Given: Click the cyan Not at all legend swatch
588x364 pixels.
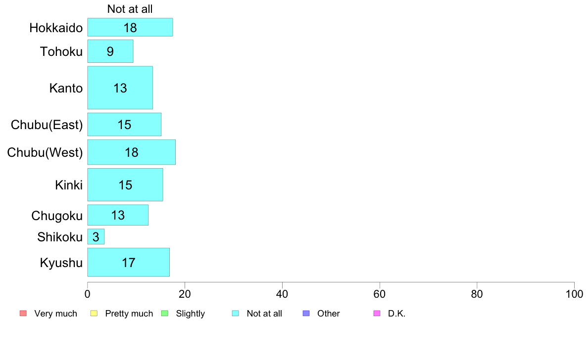Looking at the screenshot, I should 236,313.
